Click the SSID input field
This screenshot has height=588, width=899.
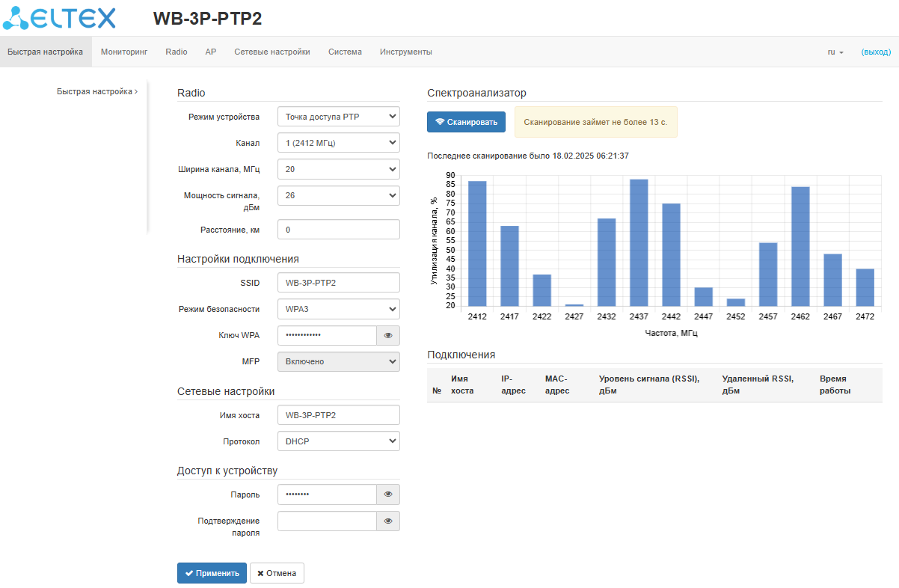click(338, 283)
